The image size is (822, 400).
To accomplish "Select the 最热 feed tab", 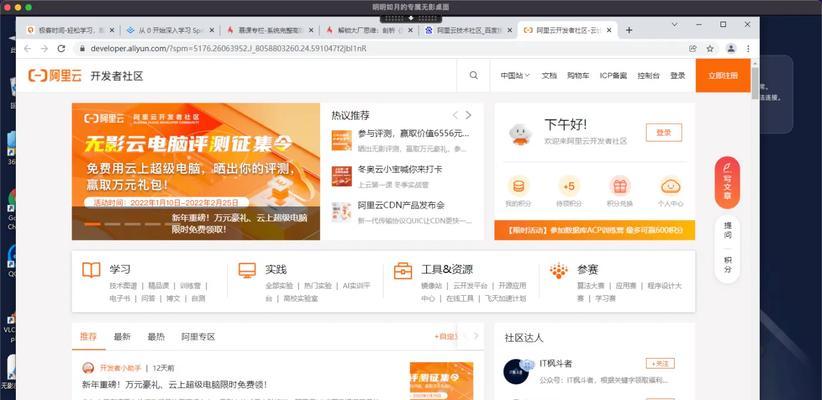I will tap(156, 337).
